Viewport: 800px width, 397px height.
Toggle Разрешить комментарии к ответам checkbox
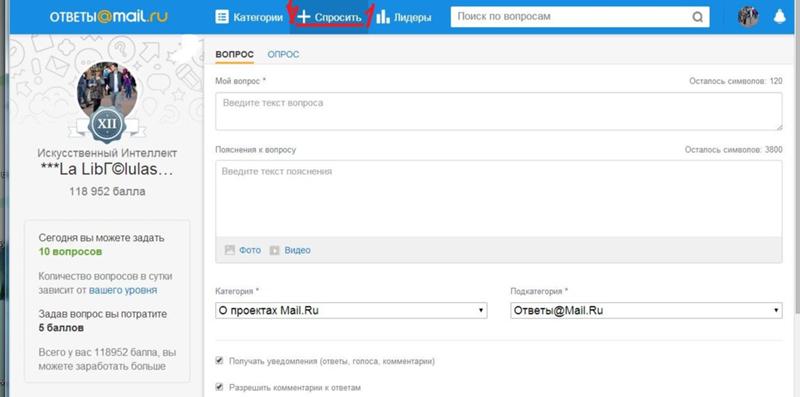[x=219, y=387]
